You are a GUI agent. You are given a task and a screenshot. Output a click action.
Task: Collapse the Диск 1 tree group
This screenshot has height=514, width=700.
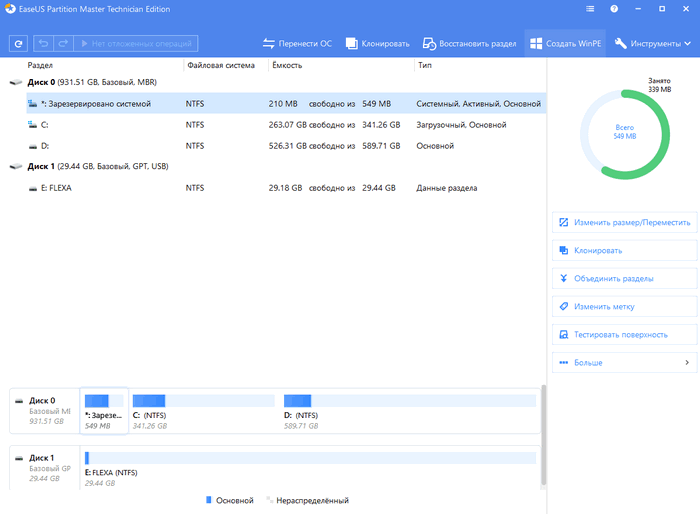[15, 166]
